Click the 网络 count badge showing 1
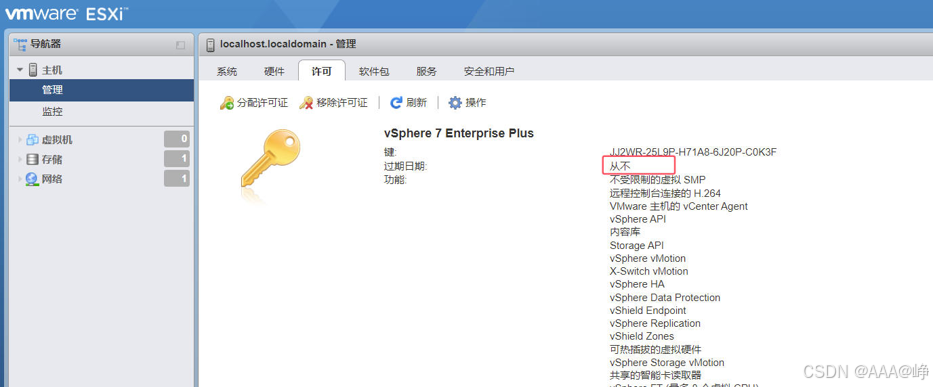Viewport: 933px width, 387px height. pos(177,179)
